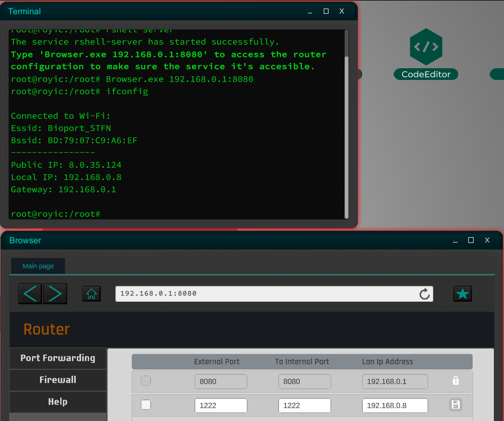Click External Port column header

click(x=217, y=362)
